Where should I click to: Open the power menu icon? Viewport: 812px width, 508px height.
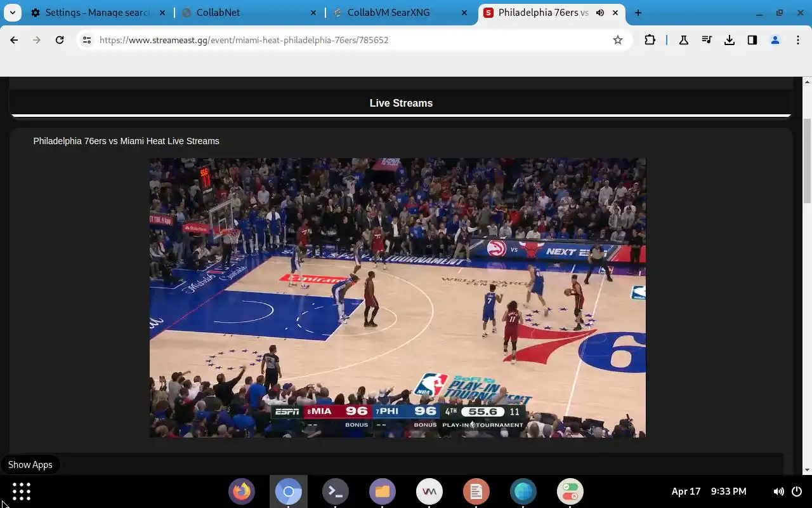797,491
